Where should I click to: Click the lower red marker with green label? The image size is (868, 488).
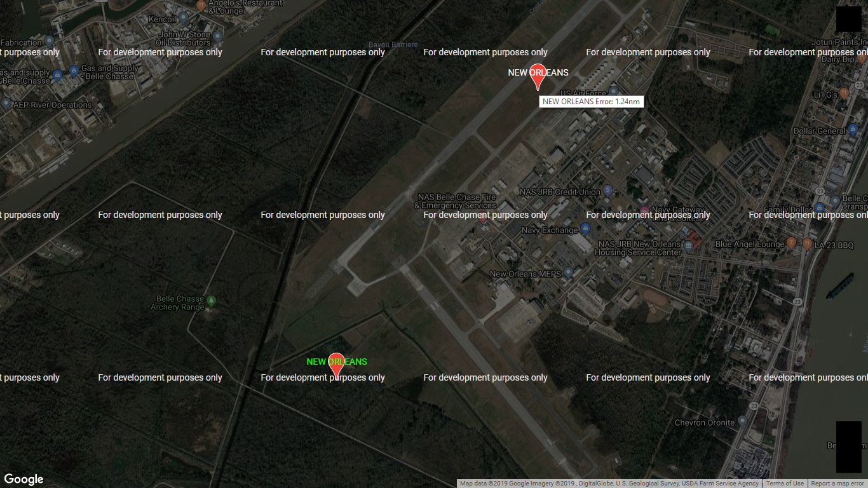(336, 364)
